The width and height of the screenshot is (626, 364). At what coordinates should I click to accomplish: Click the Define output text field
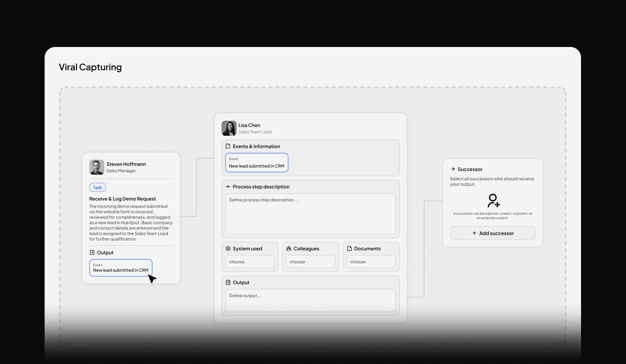310,300
